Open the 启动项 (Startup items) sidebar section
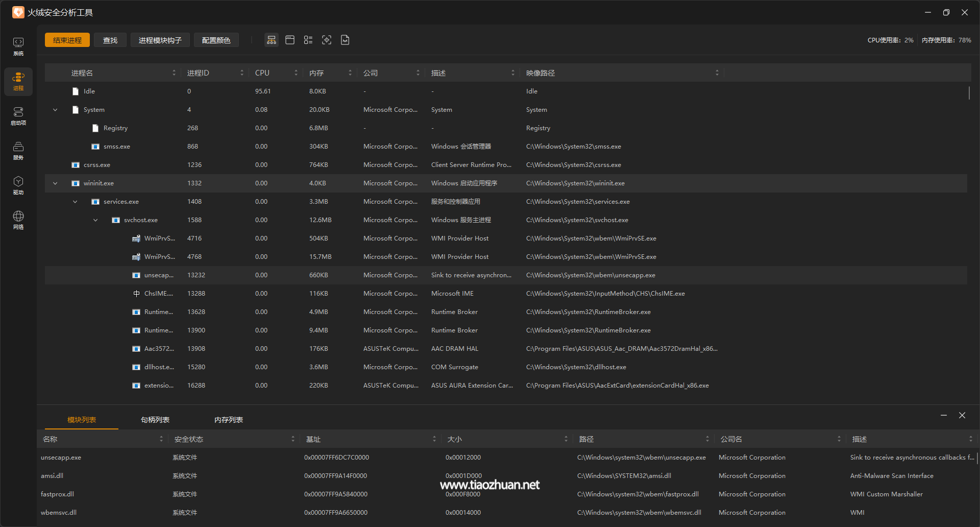 (x=18, y=116)
